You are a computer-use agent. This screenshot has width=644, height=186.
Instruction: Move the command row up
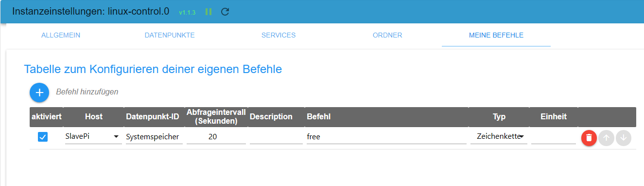606,138
